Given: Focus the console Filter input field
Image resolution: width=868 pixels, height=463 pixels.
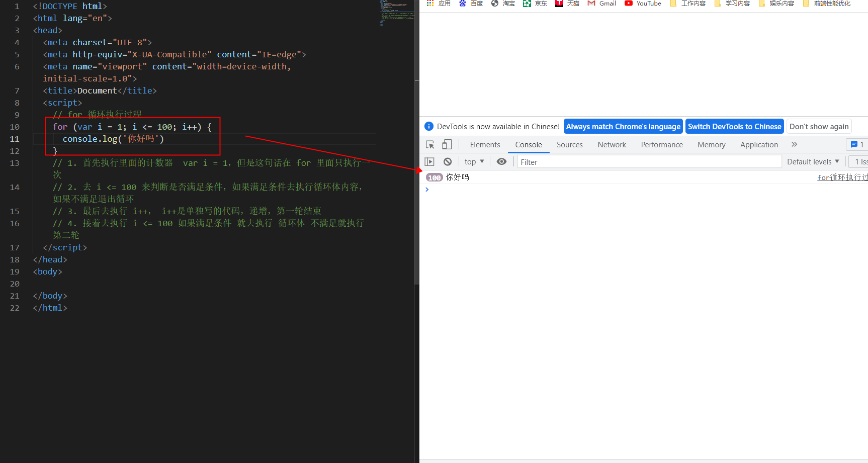Looking at the screenshot, I should [649, 162].
